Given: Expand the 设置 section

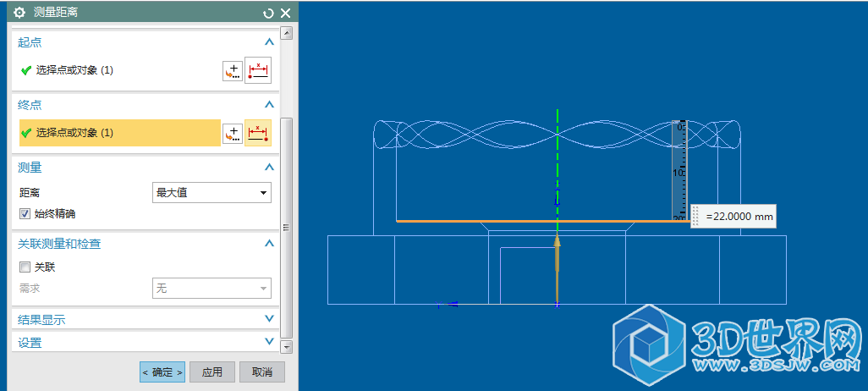Looking at the screenshot, I should point(269,342).
